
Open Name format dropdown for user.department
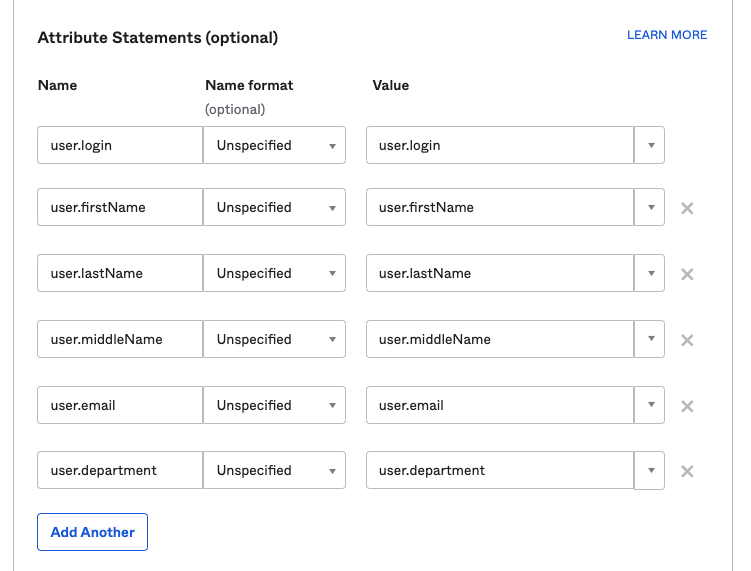(x=274, y=470)
